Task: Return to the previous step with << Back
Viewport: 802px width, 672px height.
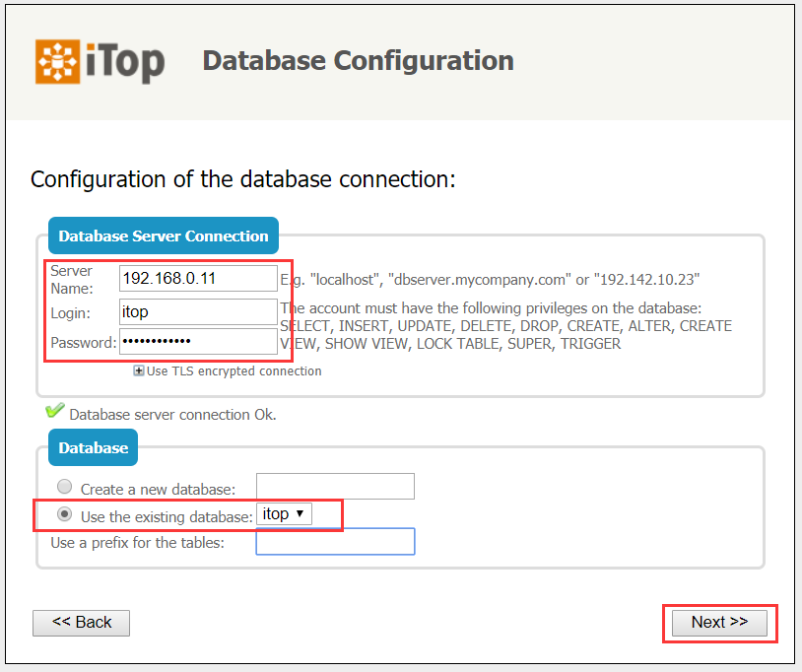Action: tap(82, 623)
